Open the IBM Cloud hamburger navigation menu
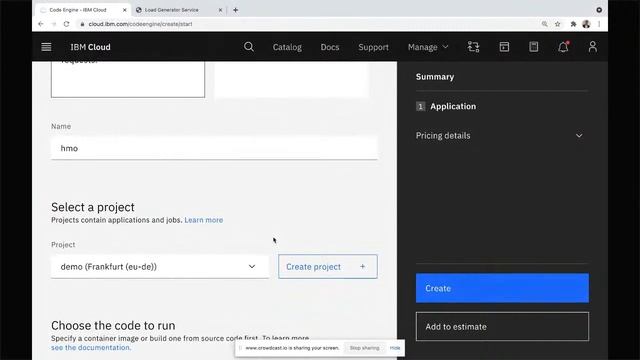Image resolution: width=640 pixels, height=360 pixels. [46, 47]
